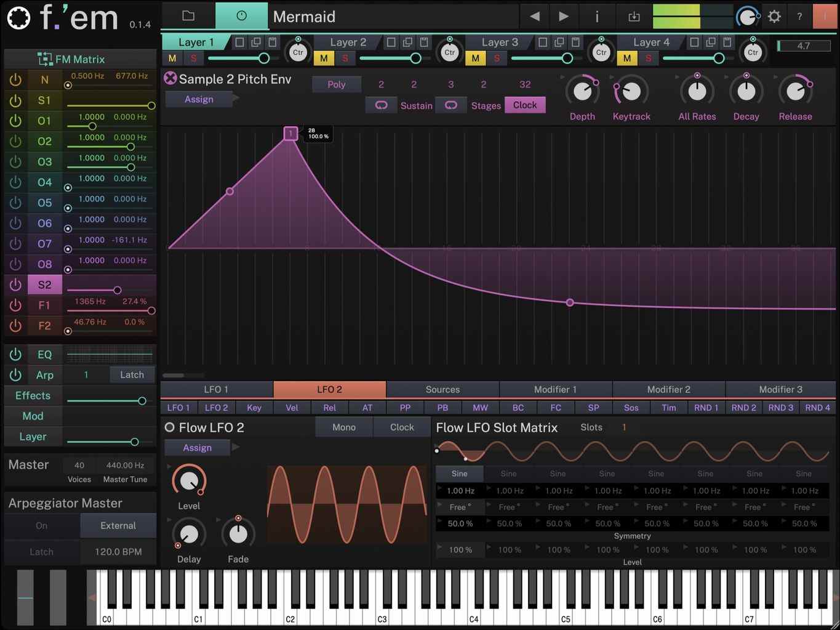Click the Poly button
Screen dimensions: 840x630
point(336,84)
